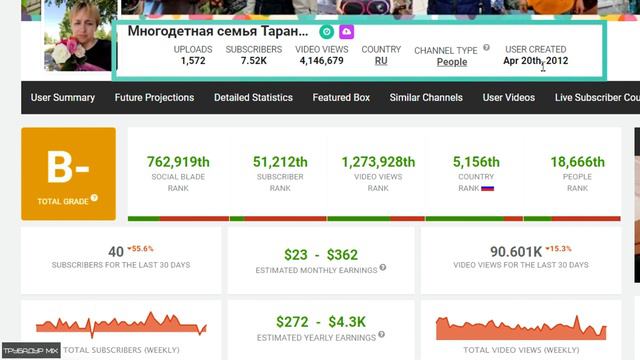This screenshot has width=640, height=360.
Task: Open Estimated Monthly Earnings help icon
Action: (382, 267)
